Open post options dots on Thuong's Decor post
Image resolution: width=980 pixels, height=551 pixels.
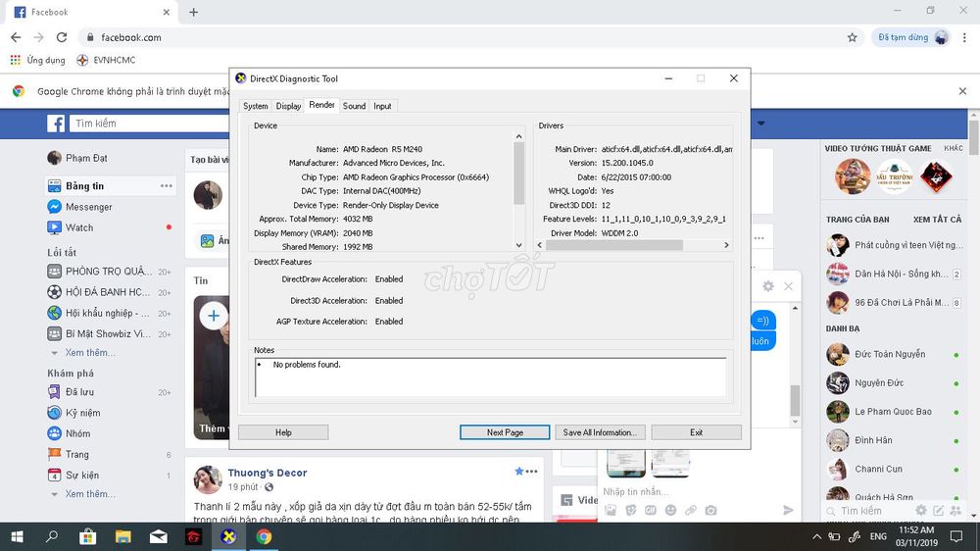tap(531, 472)
